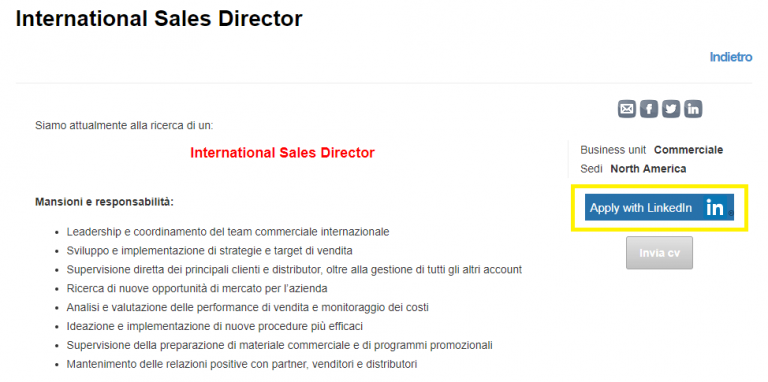Click the Mantenimento delle relazioni positive bullet
This screenshot has height=382, width=768.
(242, 364)
